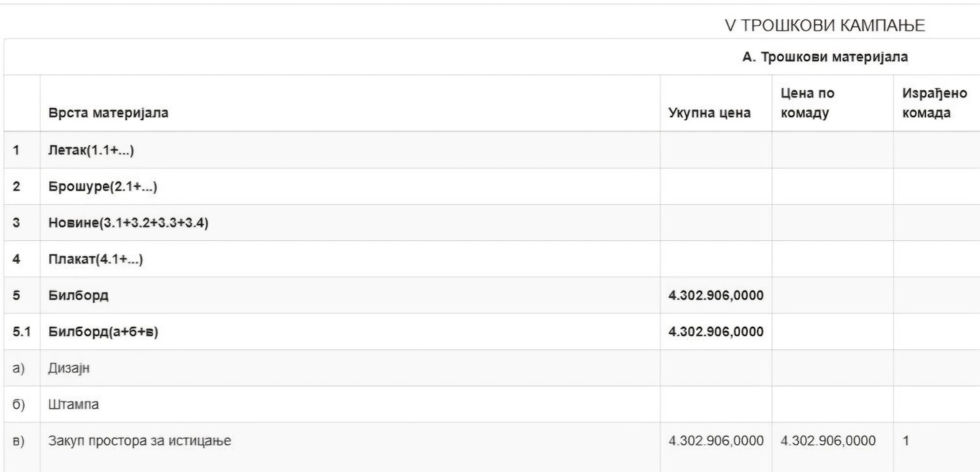Click the Дизајн sub-item row
This screenshot has height=472, width=980.
(69, 368)
